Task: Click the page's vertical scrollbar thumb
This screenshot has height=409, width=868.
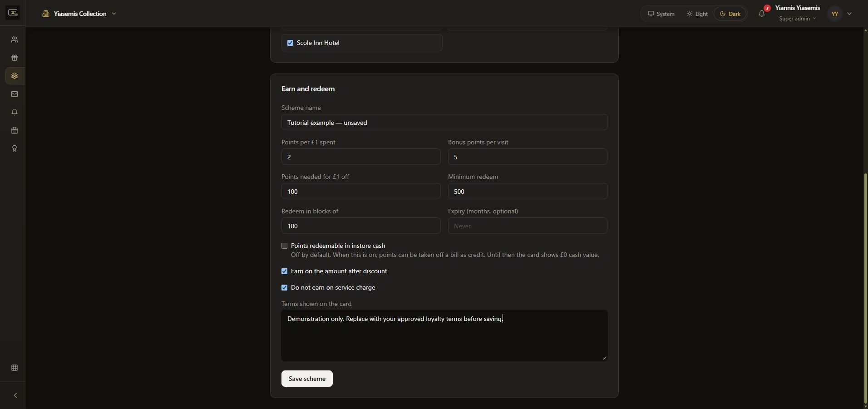Action: click(x=865, y=288)
